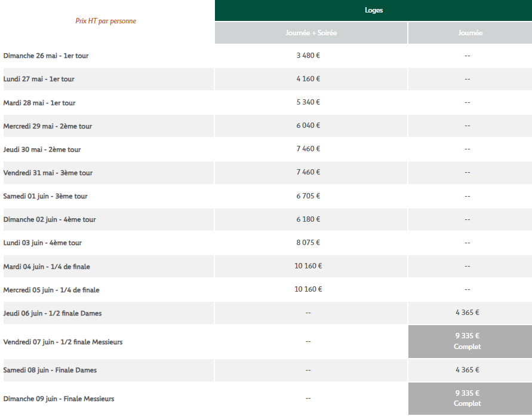Pick the 5 340 € price option
Screen dimensions: 532x416
click(308, 102)
